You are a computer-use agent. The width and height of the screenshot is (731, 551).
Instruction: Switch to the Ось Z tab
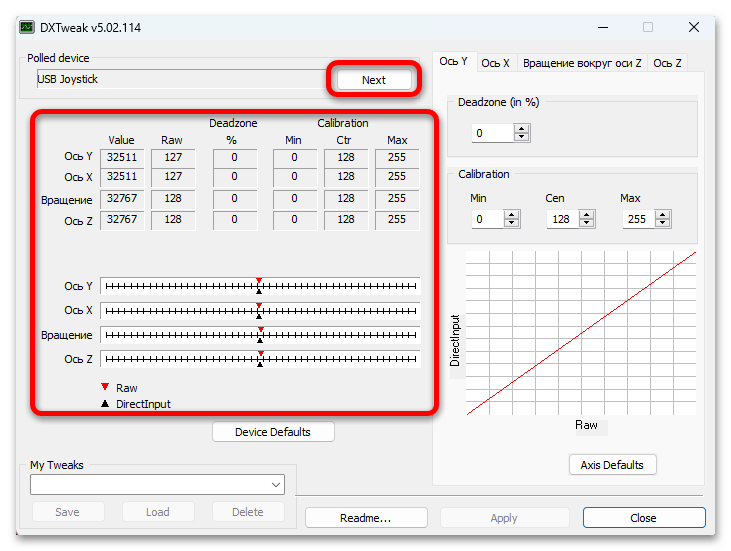click(x=667, y=63)
